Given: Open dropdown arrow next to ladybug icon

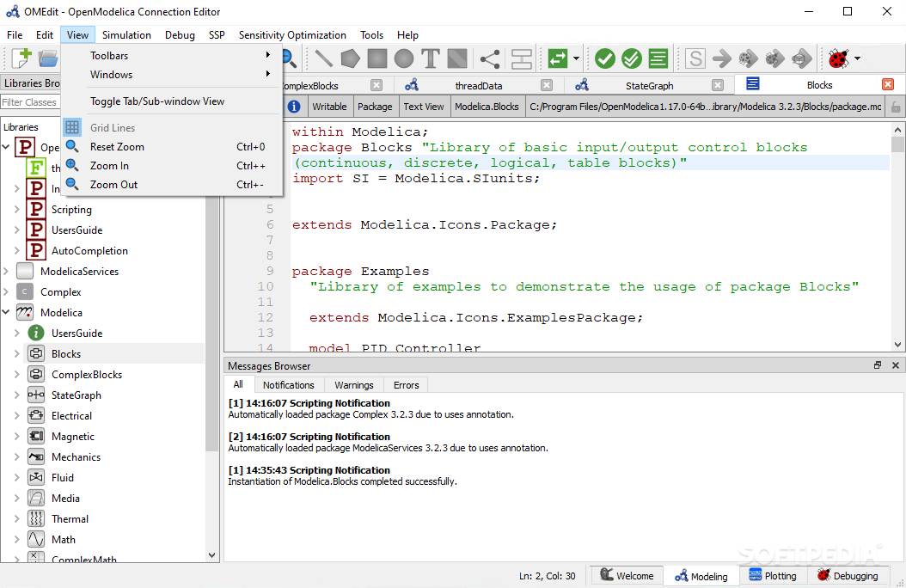Looking at the screenshot, I should click(858, 58).
